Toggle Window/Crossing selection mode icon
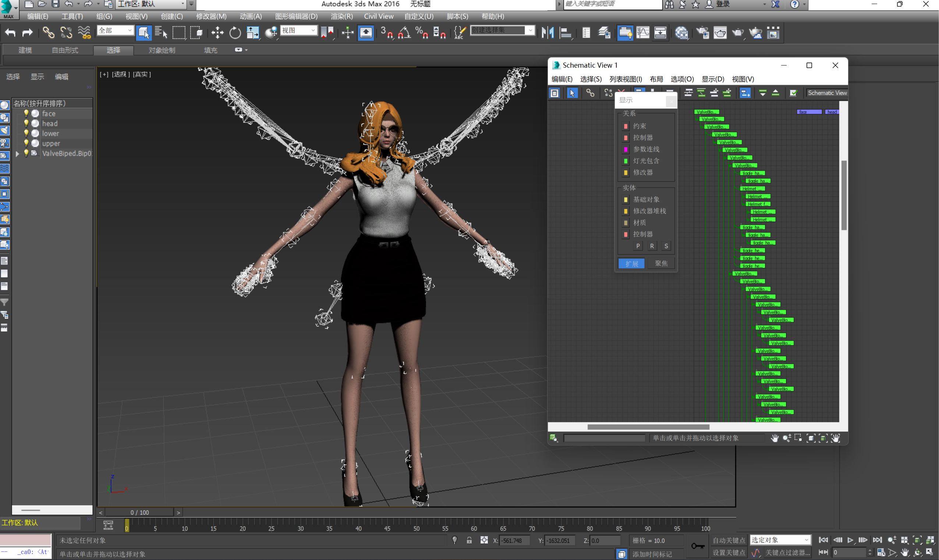 coord(196,33)
